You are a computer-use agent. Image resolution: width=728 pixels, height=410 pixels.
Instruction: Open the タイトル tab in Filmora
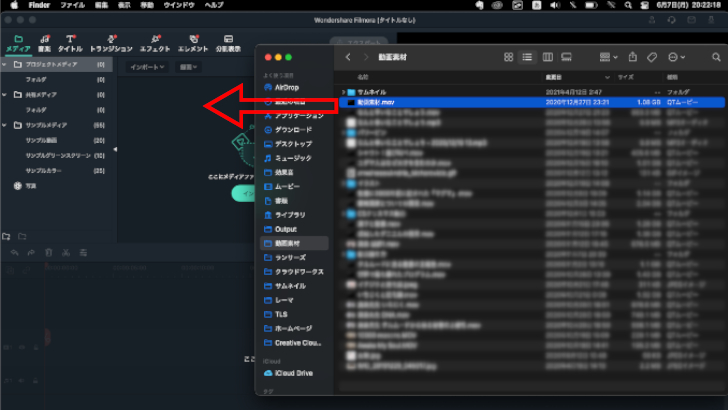pos(70,43)
